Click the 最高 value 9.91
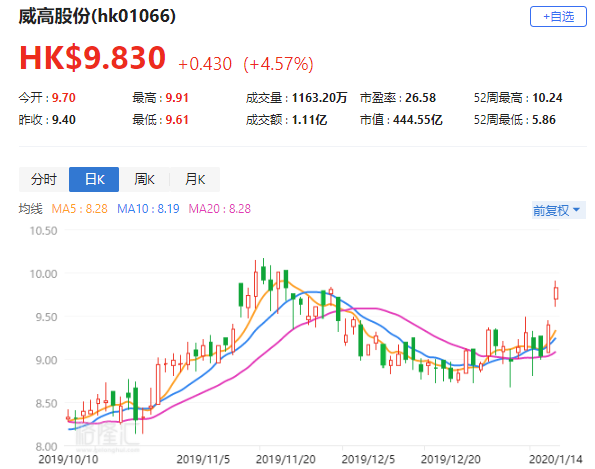Screen dimensions: 595x469 [177, 98]
